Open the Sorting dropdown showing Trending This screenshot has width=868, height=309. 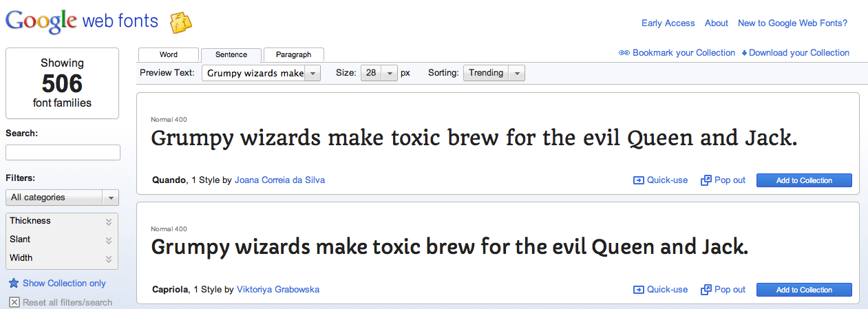pyautogui.click(x=494, y=73)
